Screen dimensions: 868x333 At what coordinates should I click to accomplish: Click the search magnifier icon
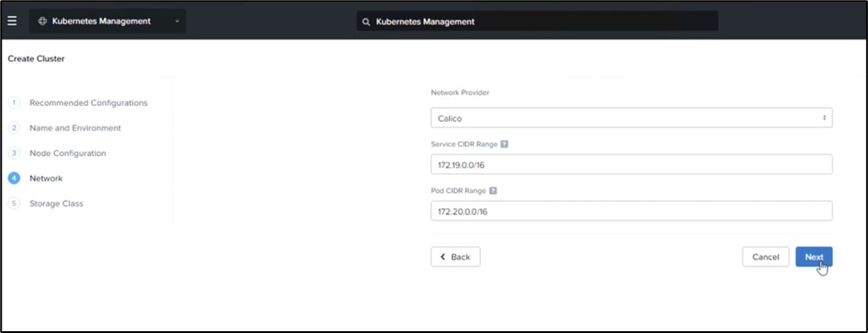click(366, 22)
